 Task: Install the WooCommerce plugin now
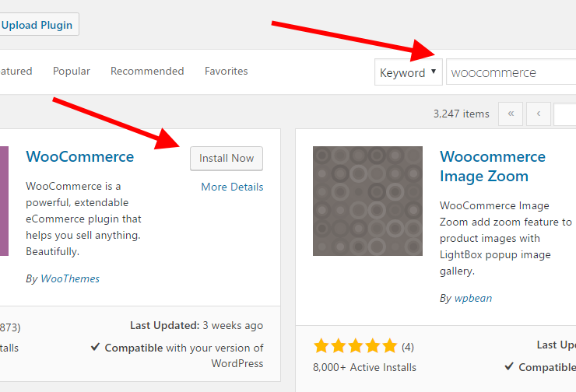pyautogui.click(x=227, y=158)
